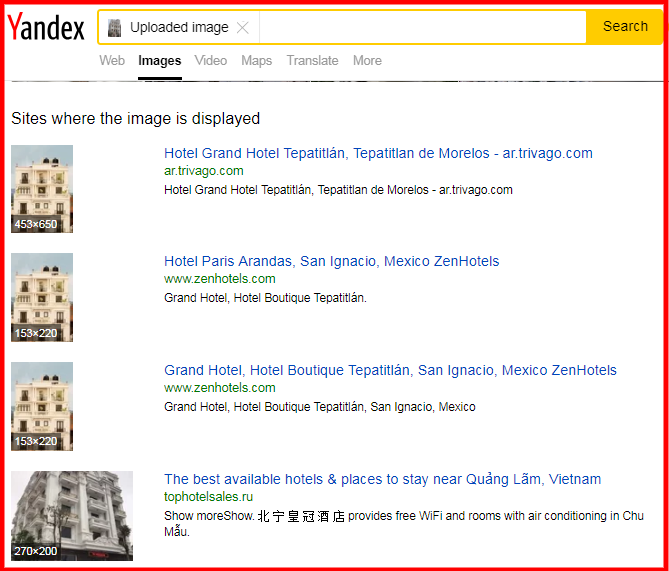Click the uploaded image thumbnail in search box
This screenshot has height=571, width=669.
click(x=114, y=28)
